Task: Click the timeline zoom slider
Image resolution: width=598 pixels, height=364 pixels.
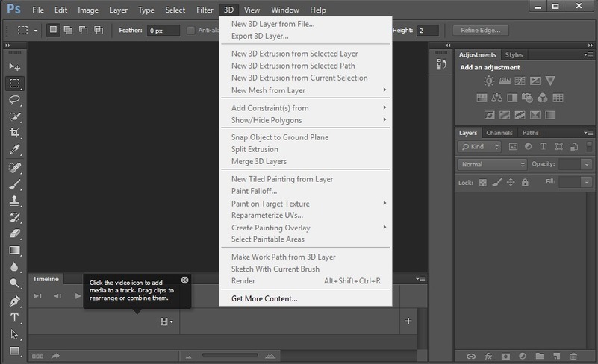Action: [230, 355]
